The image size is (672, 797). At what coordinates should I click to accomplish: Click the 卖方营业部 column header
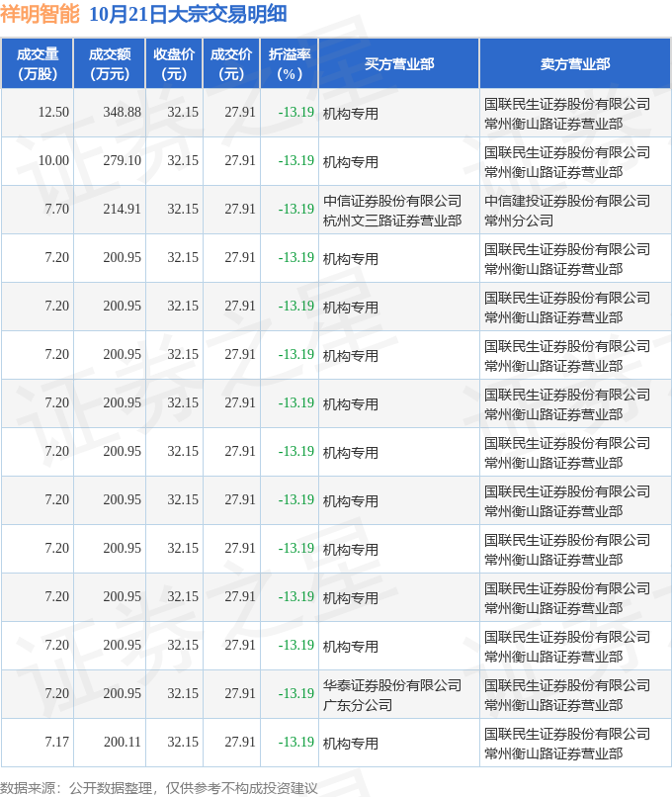coord(574,64)
